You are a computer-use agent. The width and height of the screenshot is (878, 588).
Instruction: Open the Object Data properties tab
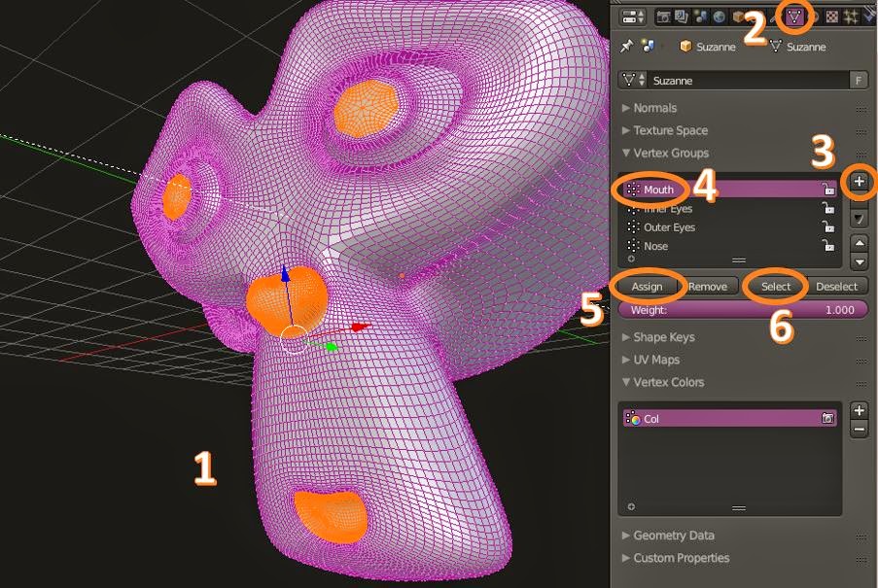tap(794, 16)
